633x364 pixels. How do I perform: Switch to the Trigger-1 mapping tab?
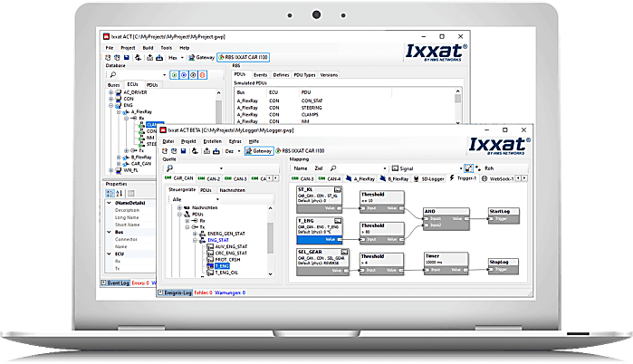[463, 178]
